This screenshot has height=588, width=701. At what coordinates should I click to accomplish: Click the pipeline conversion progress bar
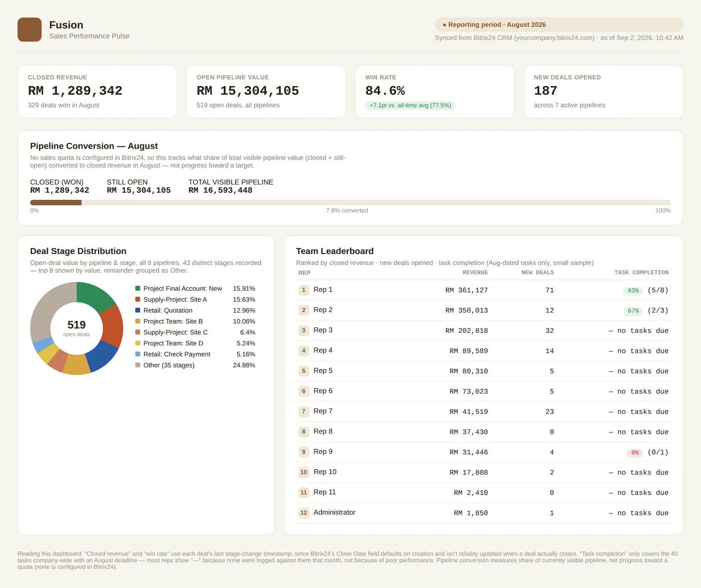(x=350, y=203)
